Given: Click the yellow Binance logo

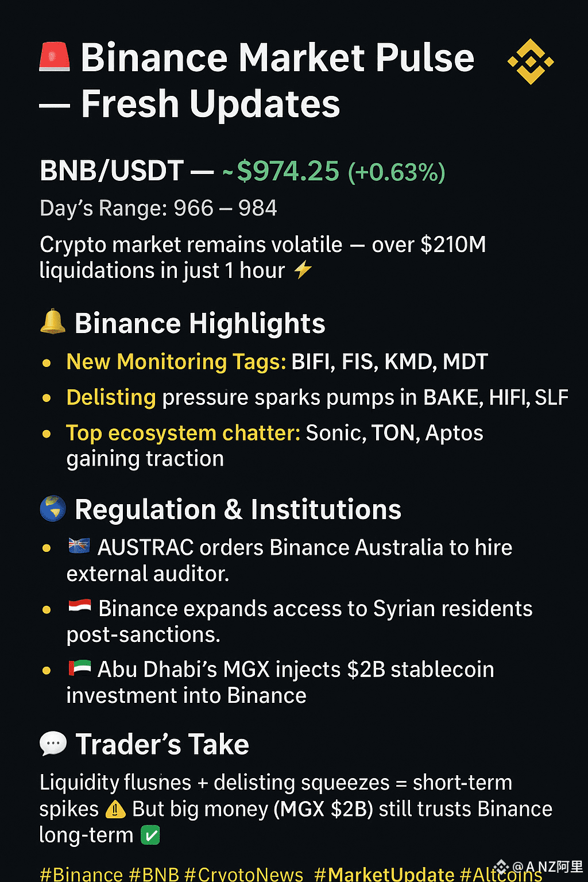Looking at the screenshot, I should (x=531, y=61).
